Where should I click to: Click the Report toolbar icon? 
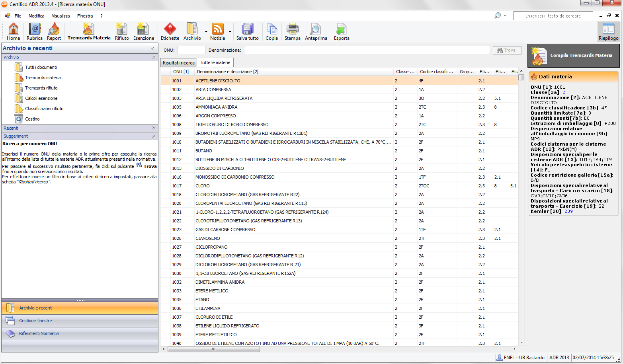tap(54, 31)
